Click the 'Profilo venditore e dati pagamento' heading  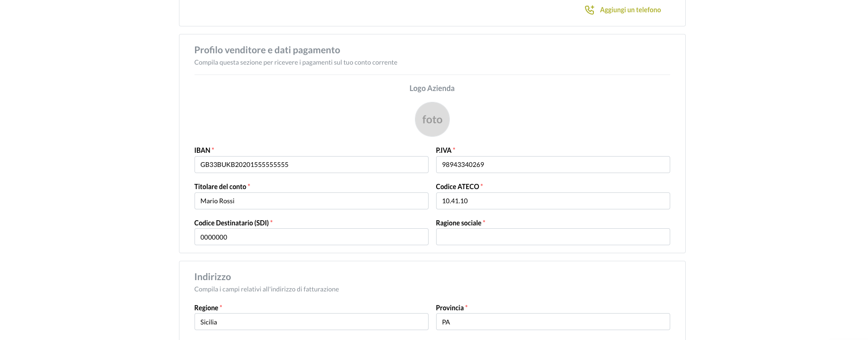(x=267, y=50)
